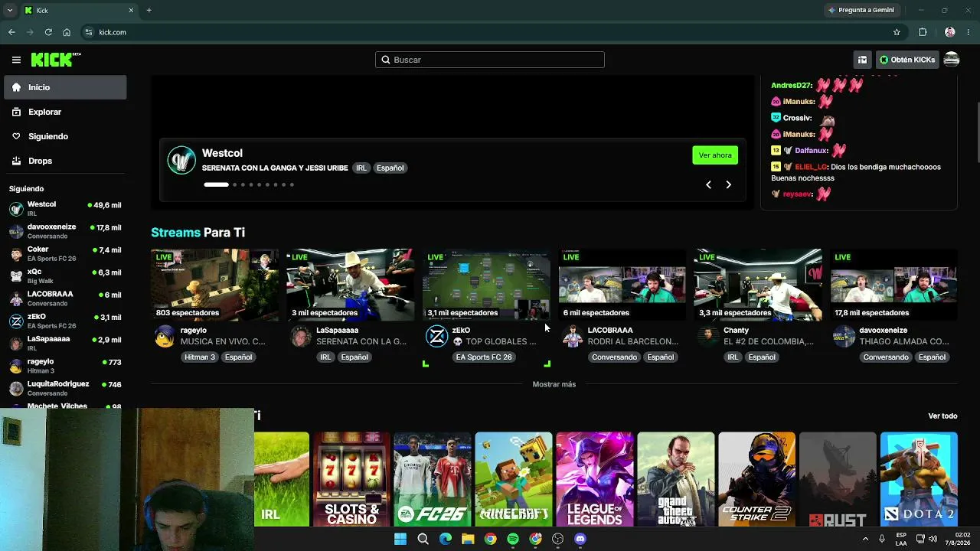This screenshot has height=551, width=980.
Task: Click the zEkO avatar under stream cards
Action: pos(436,336)
